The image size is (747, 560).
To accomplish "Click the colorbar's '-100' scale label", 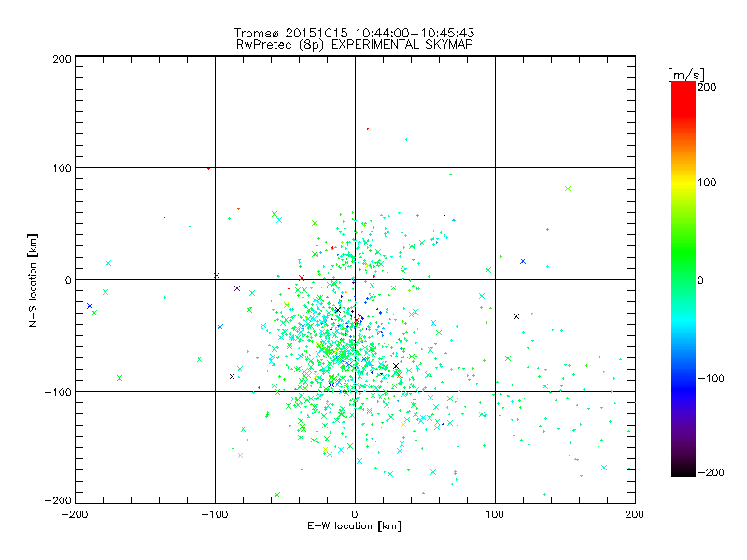I will [x=711, y=378].
